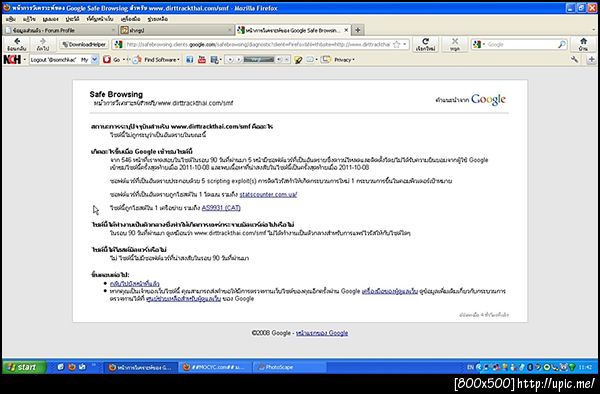
Task: Expand the NCH logo dropdown arrow
Action: coord(25,60)
